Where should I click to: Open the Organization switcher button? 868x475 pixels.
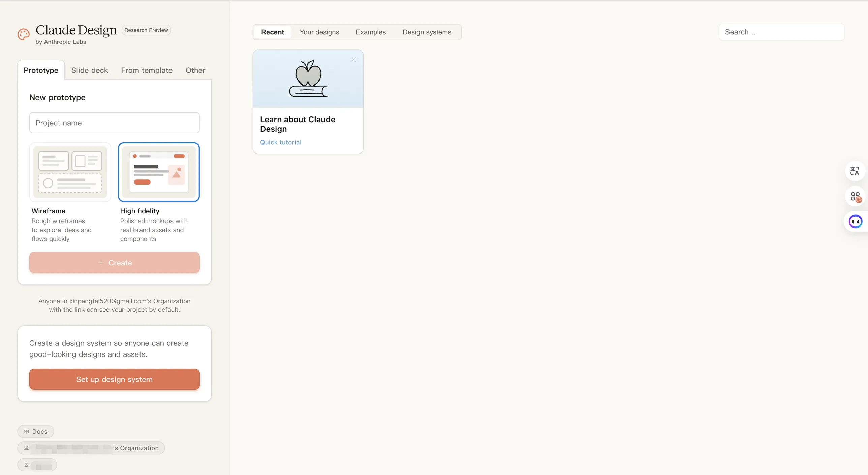click(91, 448)
